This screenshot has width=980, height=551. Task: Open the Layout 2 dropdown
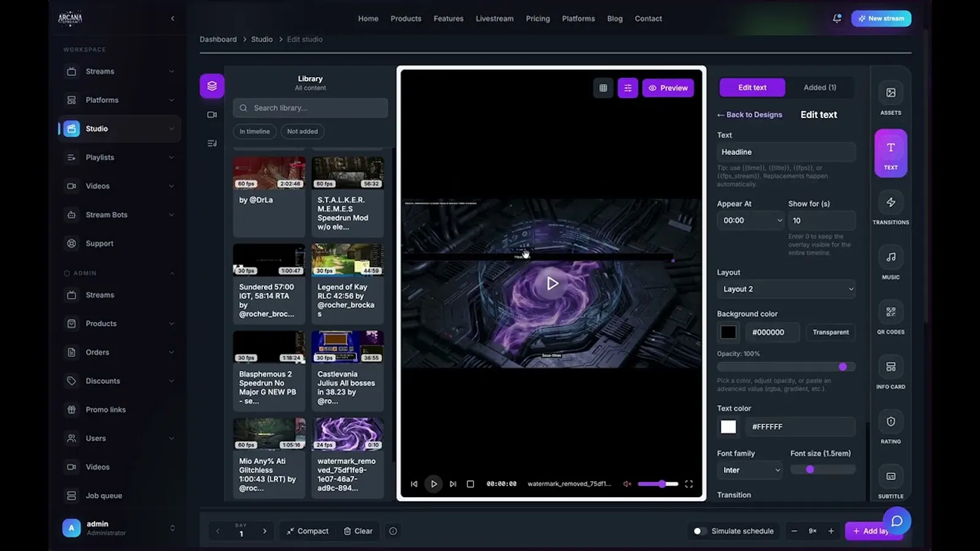[x=786, y=289]
